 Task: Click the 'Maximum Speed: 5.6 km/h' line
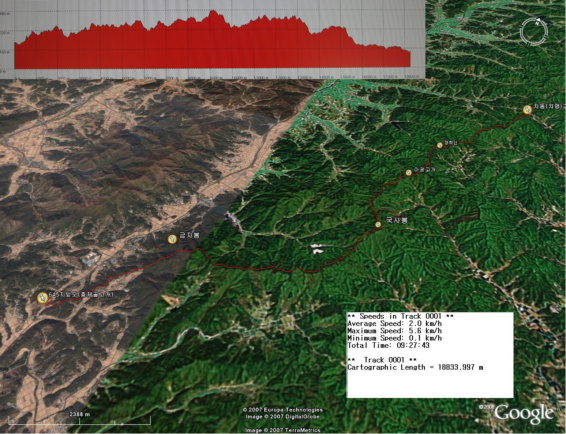[x=394, y=331]
